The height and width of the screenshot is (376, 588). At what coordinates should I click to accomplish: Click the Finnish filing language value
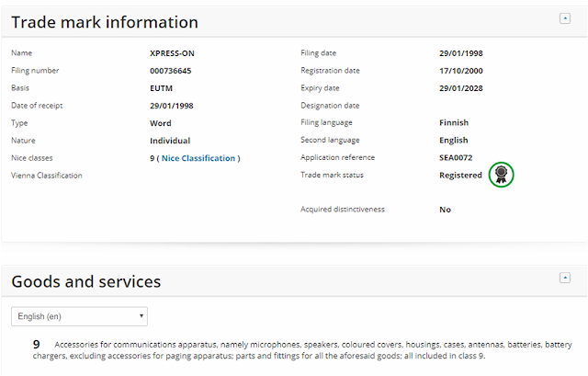[x=454, y=123]
